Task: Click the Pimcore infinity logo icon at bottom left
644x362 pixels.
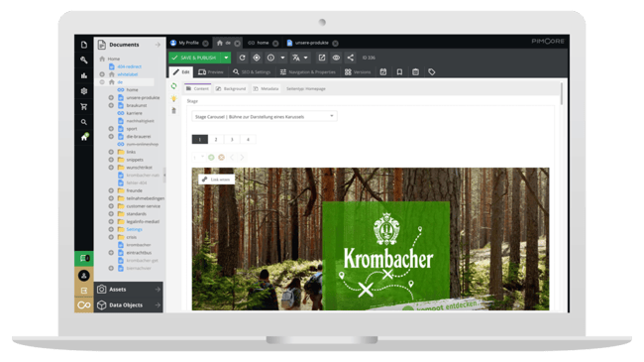Action: coord(84,305)
